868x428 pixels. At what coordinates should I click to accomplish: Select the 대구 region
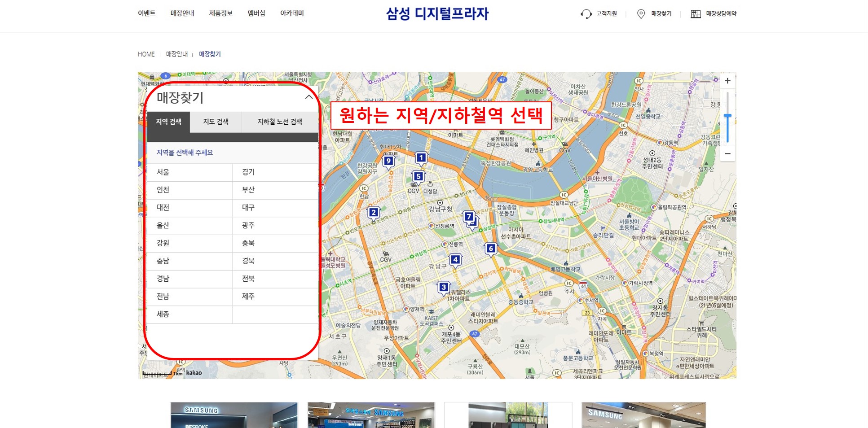tap(275, 208)
